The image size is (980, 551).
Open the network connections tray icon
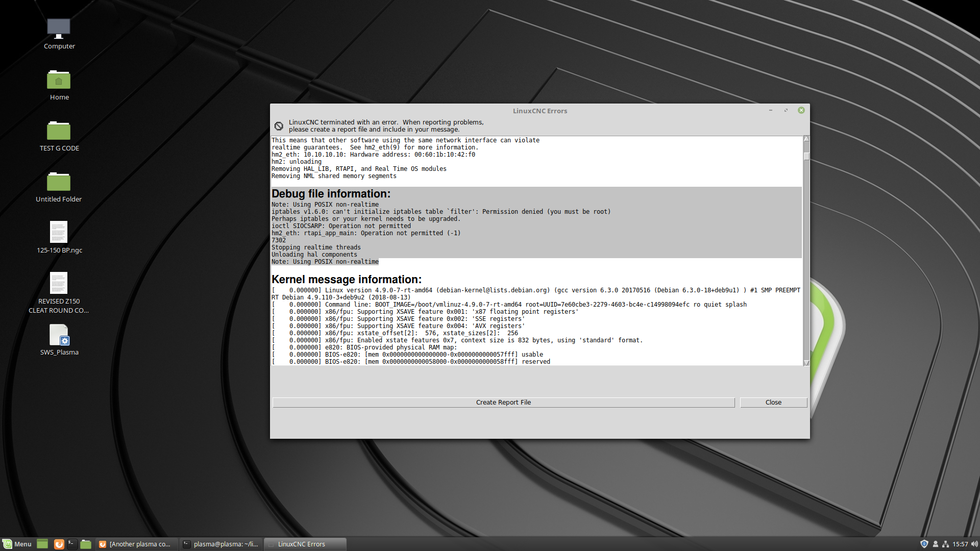coord(945,544)
